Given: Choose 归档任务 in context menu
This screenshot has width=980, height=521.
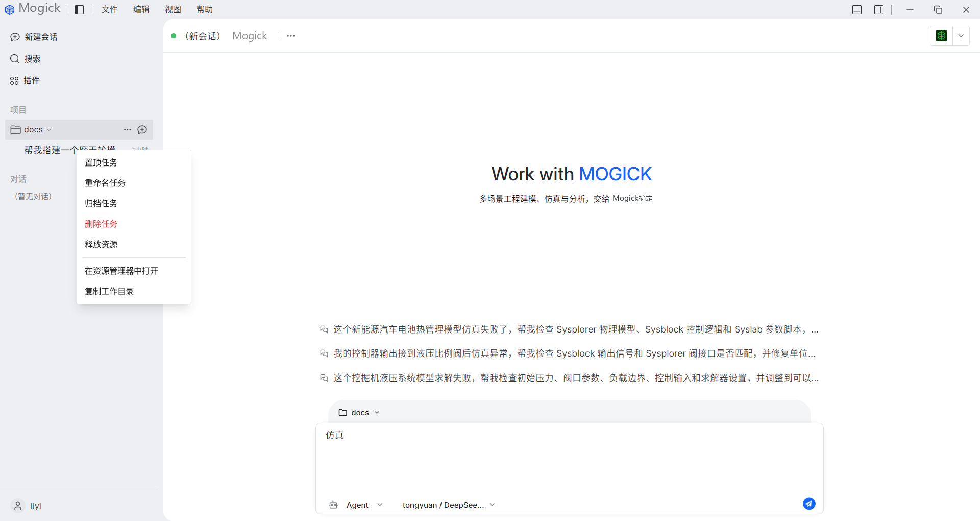Looking at the screenshot, I should (134, 203).
